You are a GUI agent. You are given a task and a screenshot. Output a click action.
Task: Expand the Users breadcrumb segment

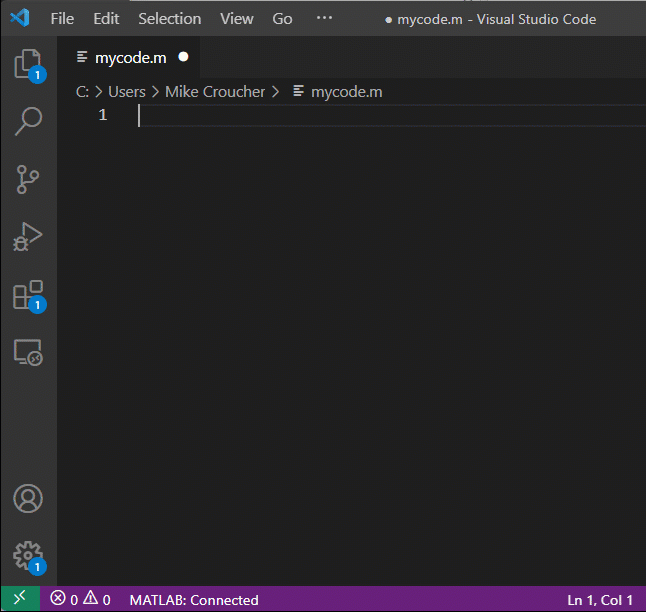pos(127,92)
